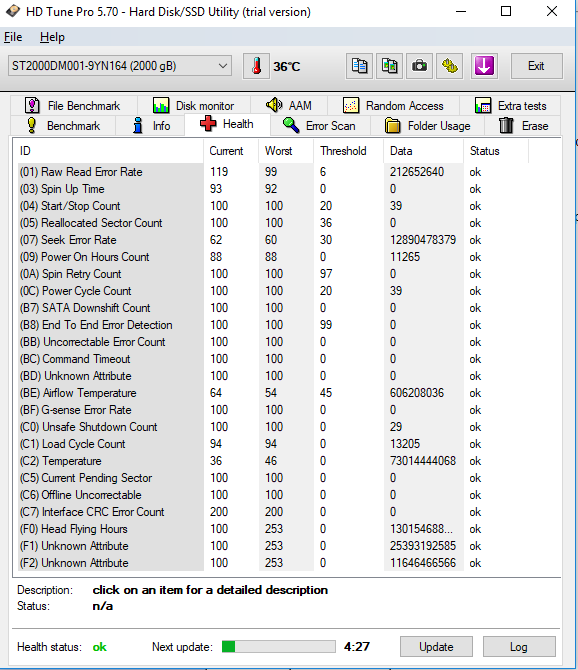Click the ID column header
The height and width of the screenshot is (670, 578).
point(110,151)
